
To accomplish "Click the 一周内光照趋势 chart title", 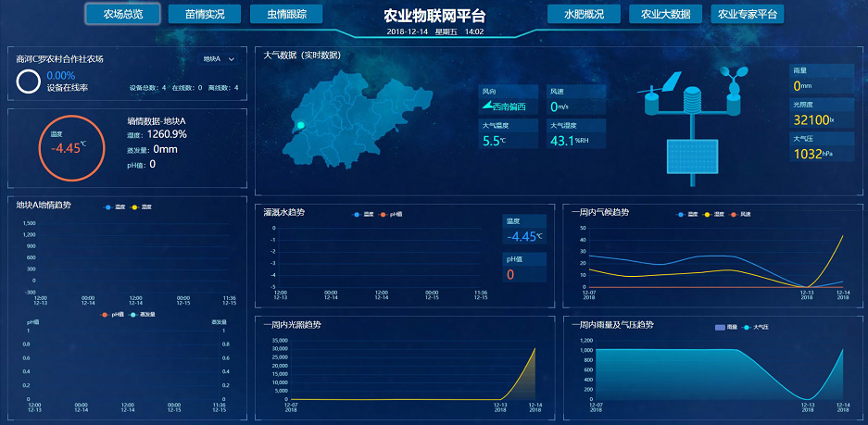I will click(293, 325).
